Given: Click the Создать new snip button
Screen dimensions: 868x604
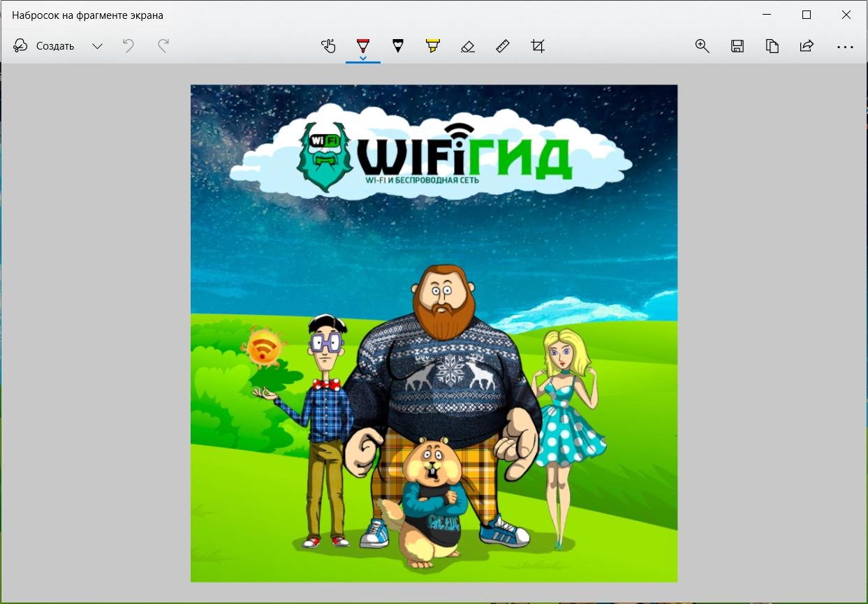Looking at the screenshot, I should coord(44,46).
